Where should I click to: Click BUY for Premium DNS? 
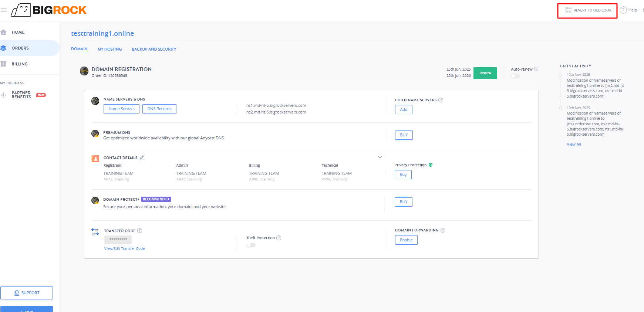click(404, 135)
